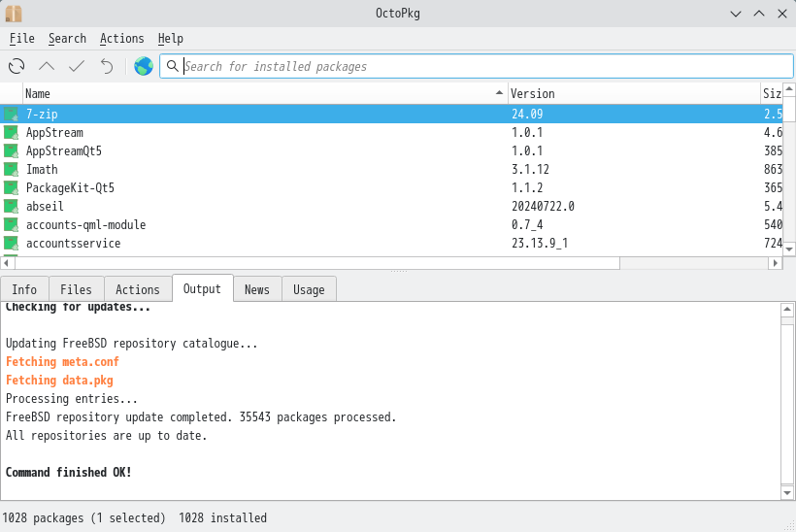Switch to the Files tab

pos(76,289)
